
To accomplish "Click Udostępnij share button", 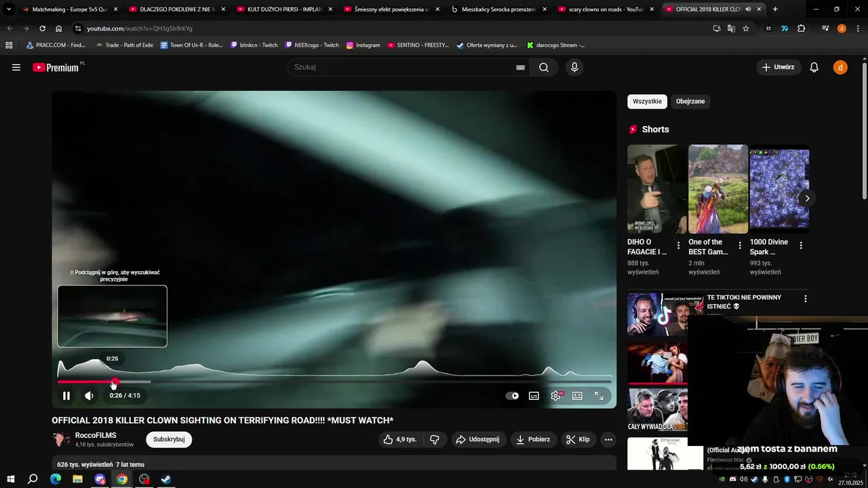I will 478,439.
